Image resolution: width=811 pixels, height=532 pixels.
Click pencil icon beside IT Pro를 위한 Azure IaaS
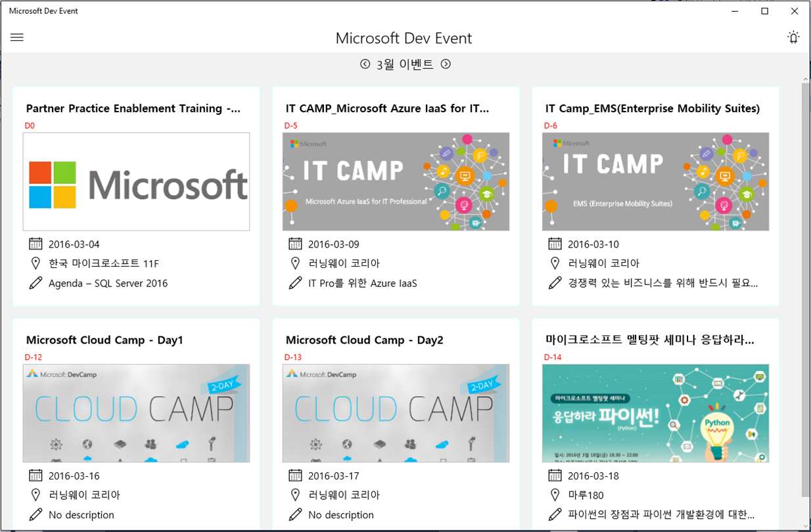[x=295, y=283]
